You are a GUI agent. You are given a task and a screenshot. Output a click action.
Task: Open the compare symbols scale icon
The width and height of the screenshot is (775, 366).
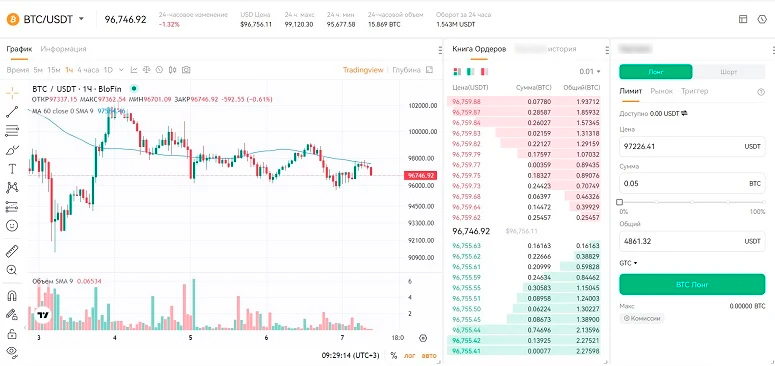click(147, 70)
